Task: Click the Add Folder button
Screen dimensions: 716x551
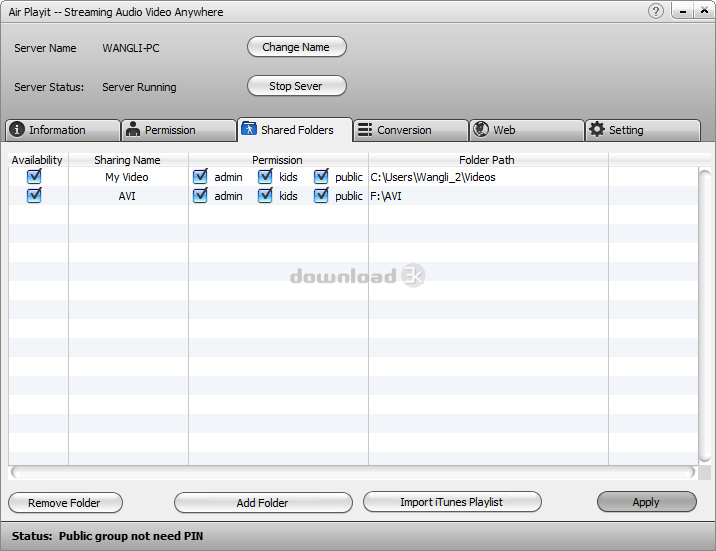Action: tap(263, 503)
